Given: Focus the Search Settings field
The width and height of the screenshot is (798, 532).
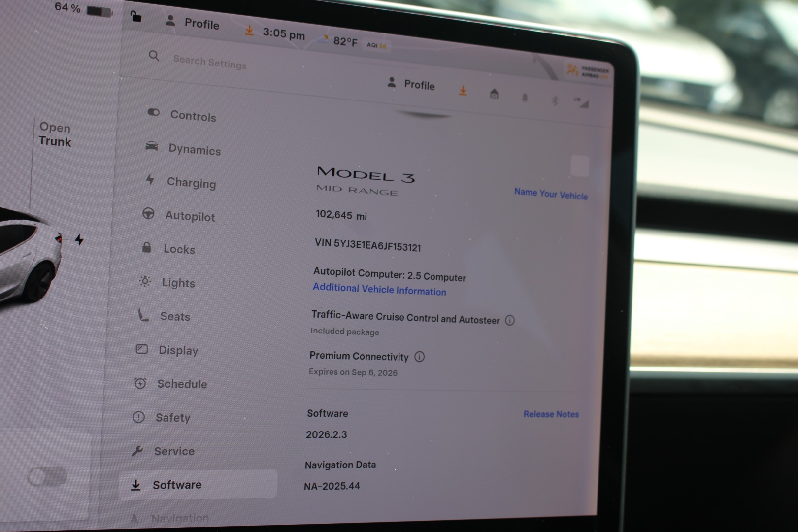Looking at the screenshot, I should [210, 62].
